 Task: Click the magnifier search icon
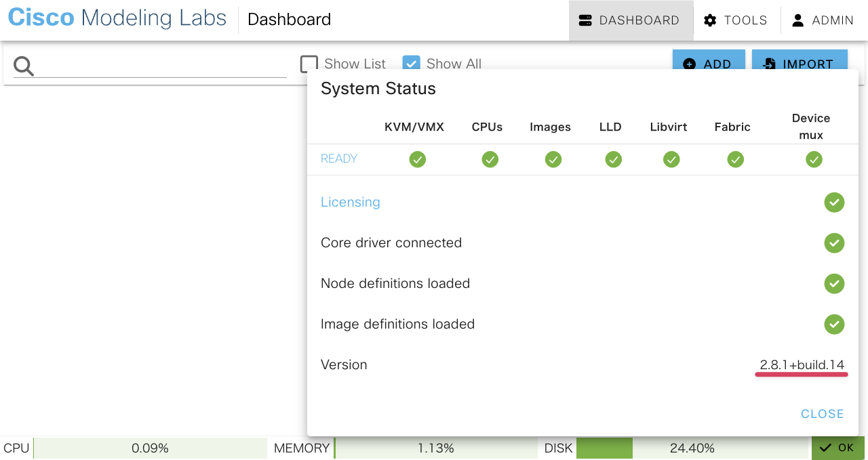(x=24, y=66)
